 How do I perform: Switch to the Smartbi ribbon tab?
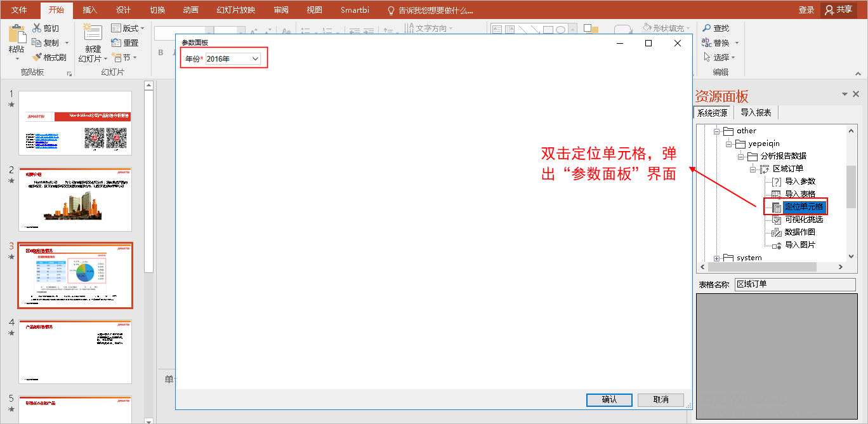pyautogui.click(x=355, y=10)
